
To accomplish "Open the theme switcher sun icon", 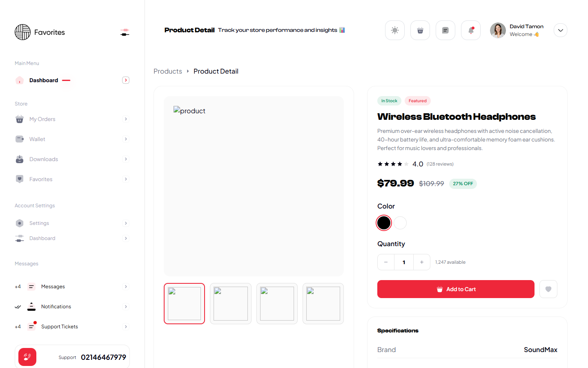I will (x=394, y=30).
